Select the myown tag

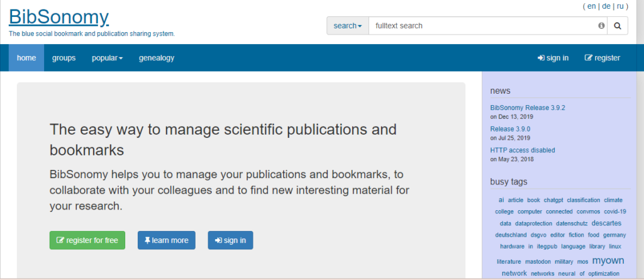(x=608, y=260)
